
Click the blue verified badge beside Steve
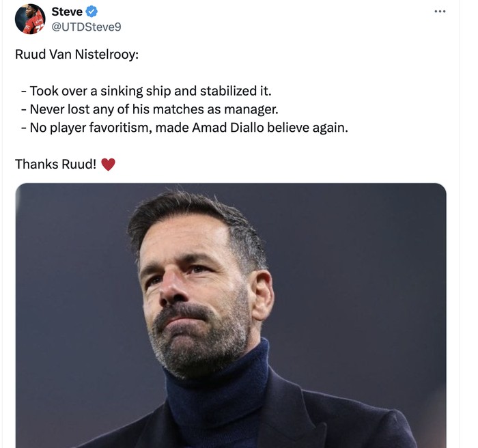coord(92,12)
